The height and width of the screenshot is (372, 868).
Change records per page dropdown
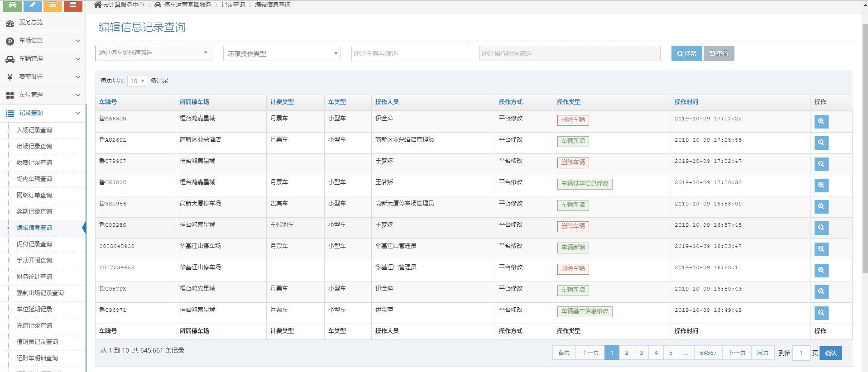pos(137,81)
